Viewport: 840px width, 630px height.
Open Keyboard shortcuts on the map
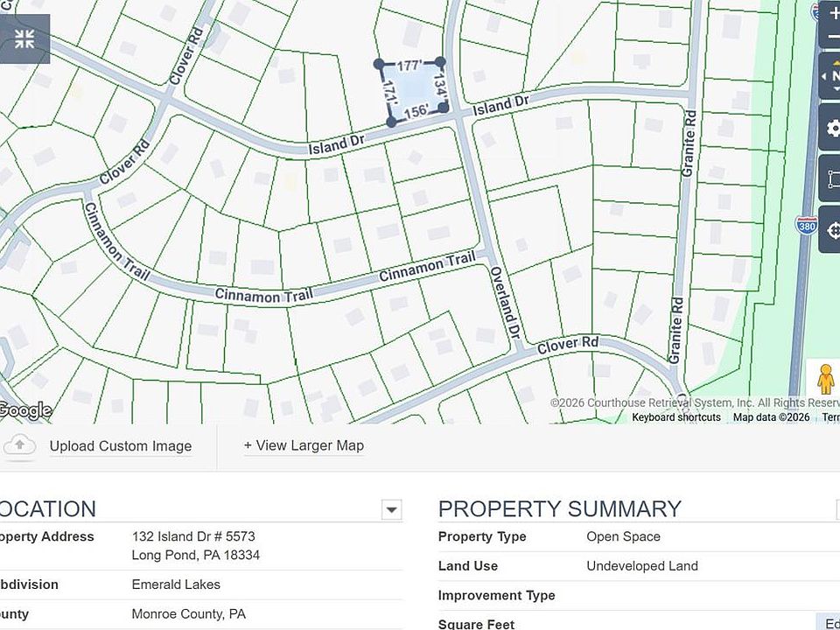tap(676, 416)
